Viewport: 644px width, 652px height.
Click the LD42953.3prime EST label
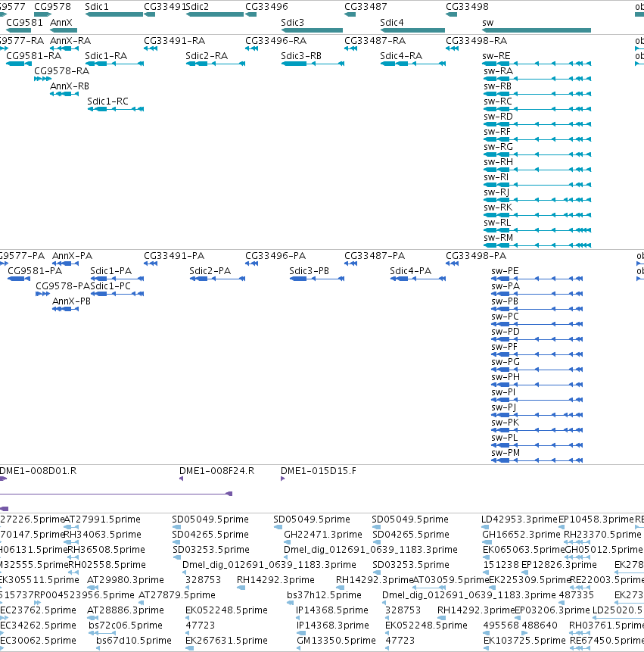click(519, 519)
